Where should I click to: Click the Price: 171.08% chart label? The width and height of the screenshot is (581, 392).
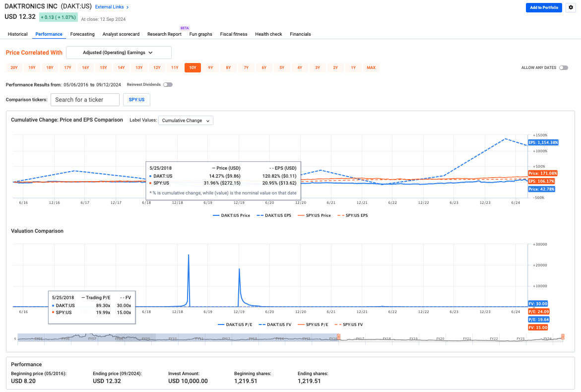click(542, 173)
